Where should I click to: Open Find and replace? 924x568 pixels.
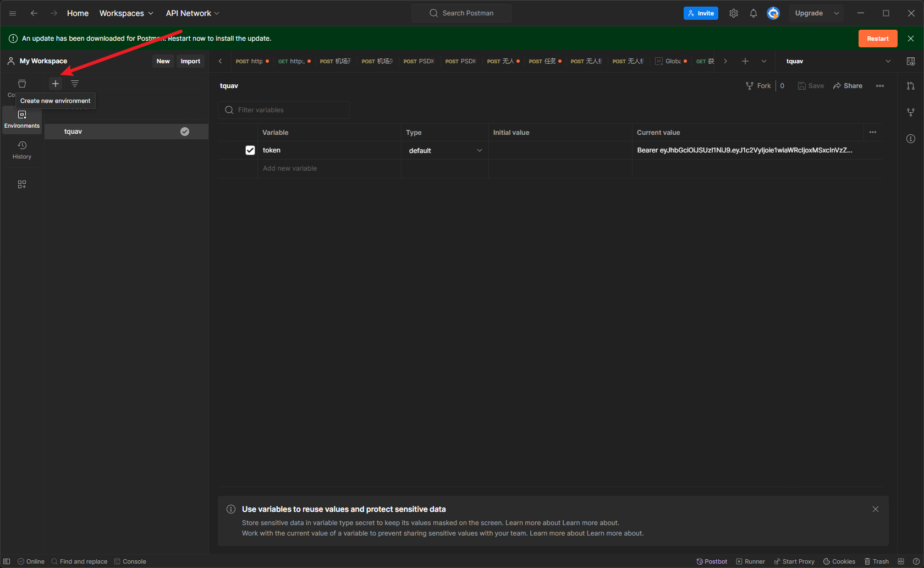pyautogui.click(x=79, y=561)
